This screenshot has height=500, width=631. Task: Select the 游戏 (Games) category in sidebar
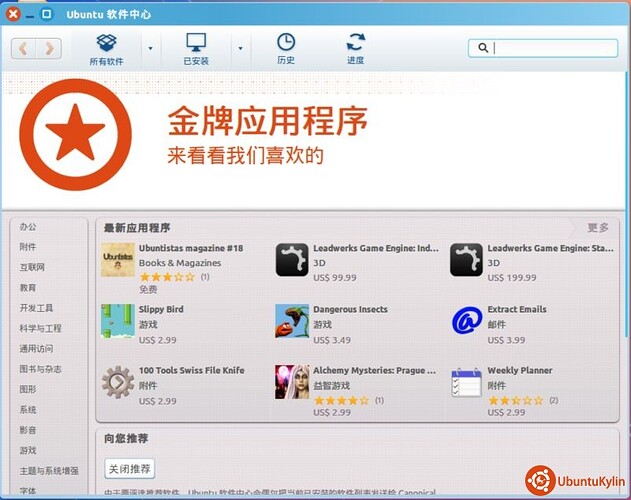(28, 450)
